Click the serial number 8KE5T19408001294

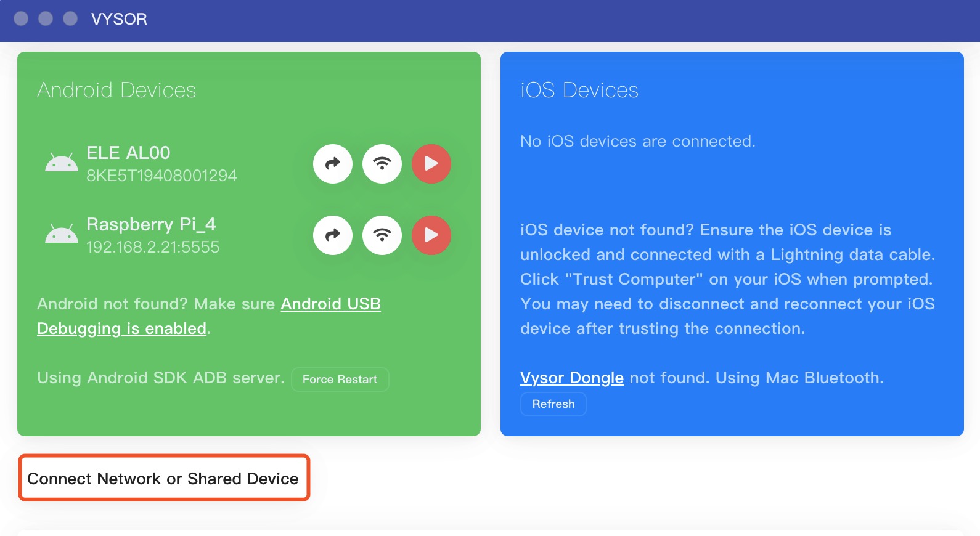point(161,176)
